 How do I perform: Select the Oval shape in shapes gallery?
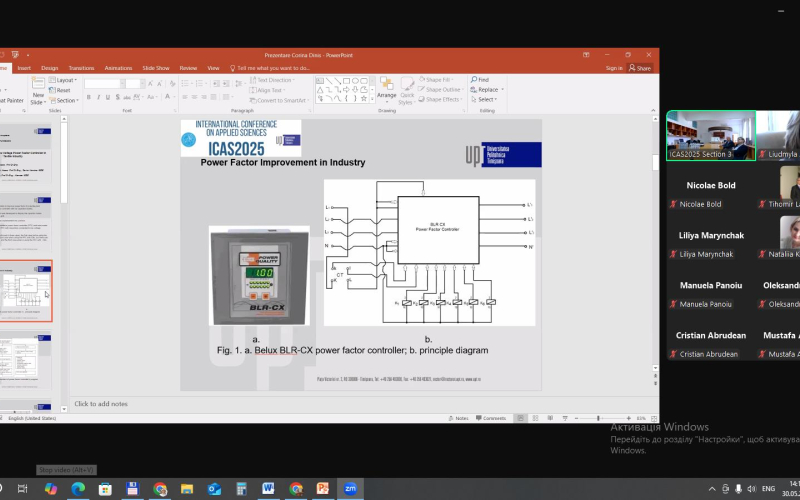coord(355,81)
